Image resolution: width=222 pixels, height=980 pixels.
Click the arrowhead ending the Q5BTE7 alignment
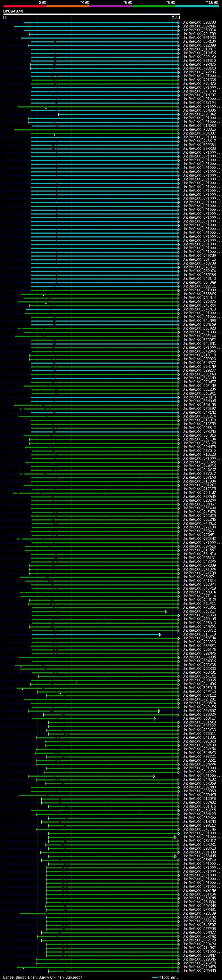point(155,719)
